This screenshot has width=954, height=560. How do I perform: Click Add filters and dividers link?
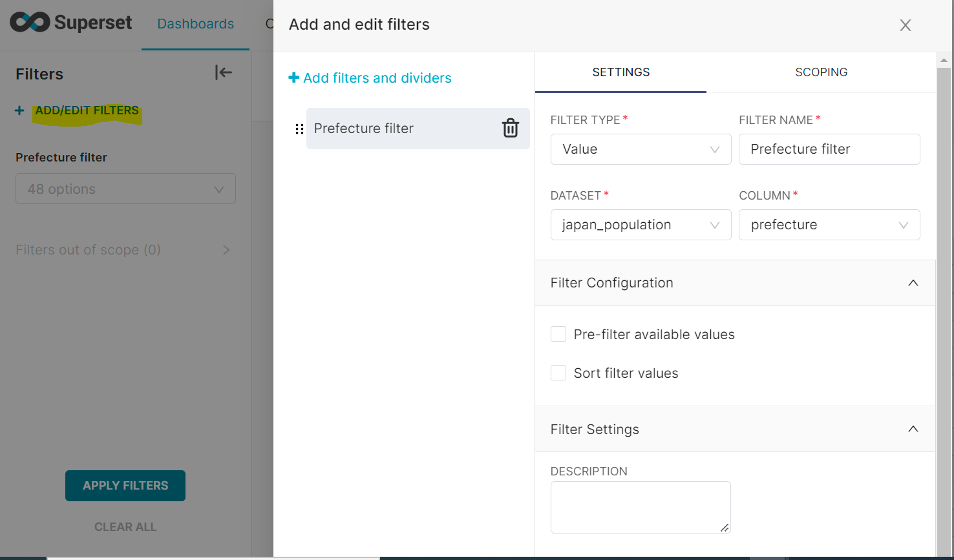click(377, 78)
